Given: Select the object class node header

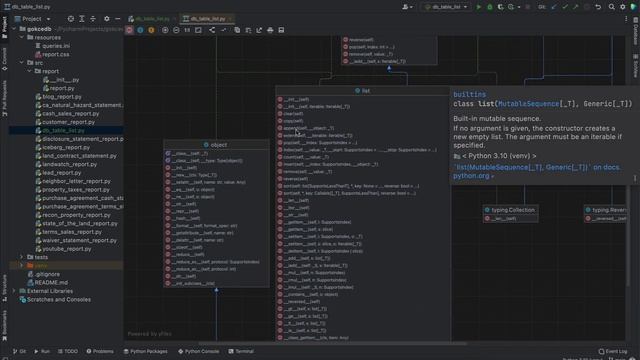Looking at the screenshot, I should click(216, 145).
